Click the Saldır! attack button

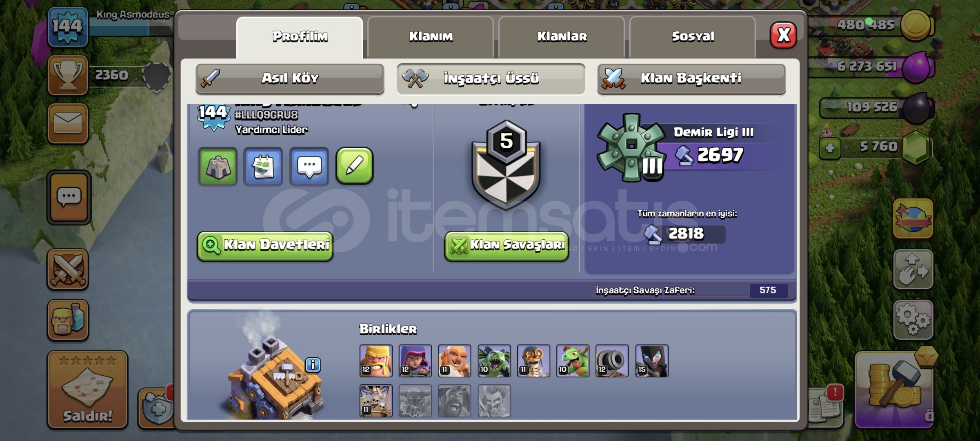(87, 390)
